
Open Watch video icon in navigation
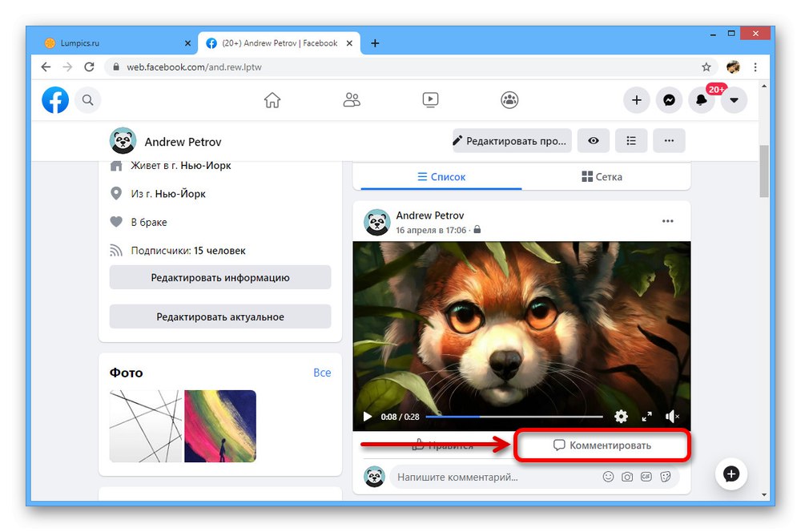[431, 100]
